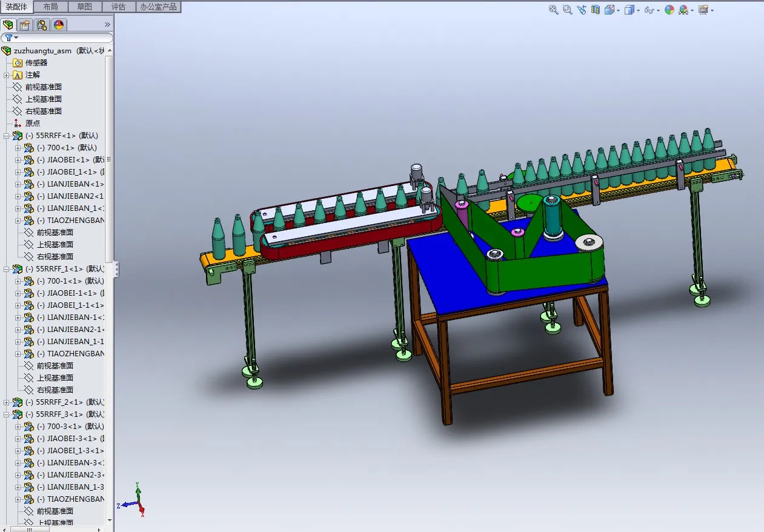Open View Settings dropdown arrow
This screenshot has width=764, height=532.
(x=712, y=10)
